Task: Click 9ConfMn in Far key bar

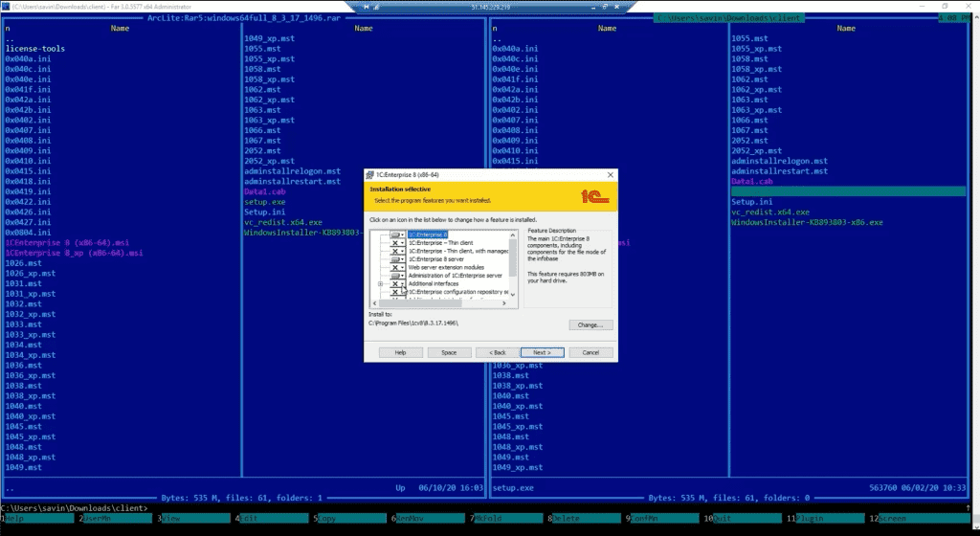Action: (662, 519)
